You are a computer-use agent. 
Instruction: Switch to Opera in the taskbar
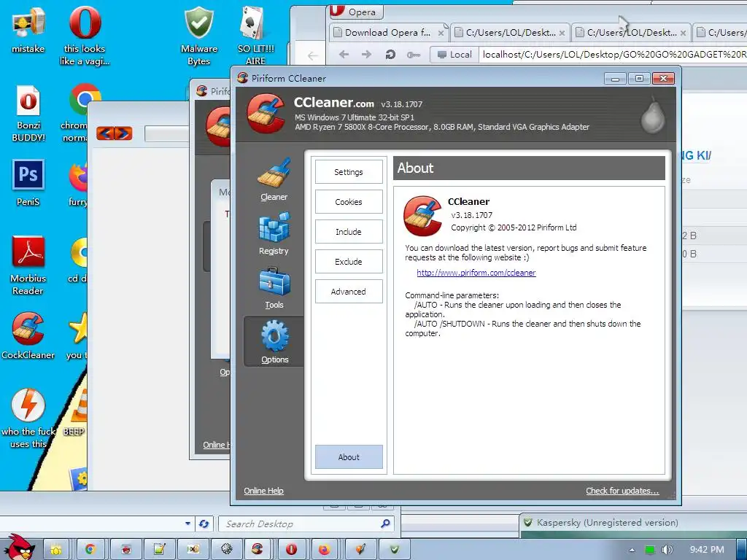[x=291, y=549]
